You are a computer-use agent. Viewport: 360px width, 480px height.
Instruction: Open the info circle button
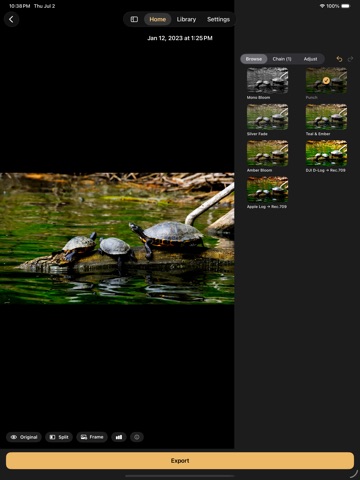[137, 437]
